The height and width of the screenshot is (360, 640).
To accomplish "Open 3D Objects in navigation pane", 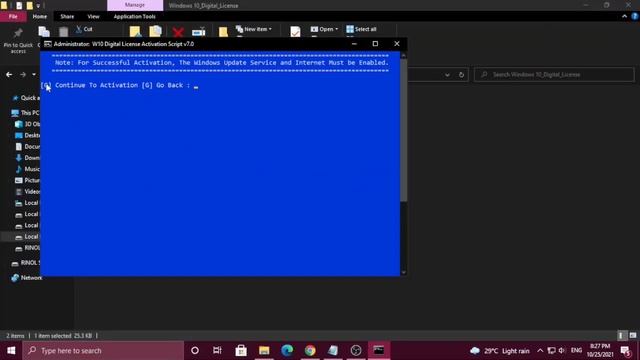I will [27, 124].
